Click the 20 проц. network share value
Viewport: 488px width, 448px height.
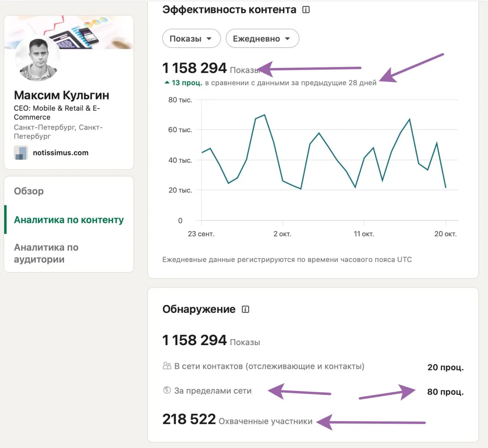click(445, 368)
